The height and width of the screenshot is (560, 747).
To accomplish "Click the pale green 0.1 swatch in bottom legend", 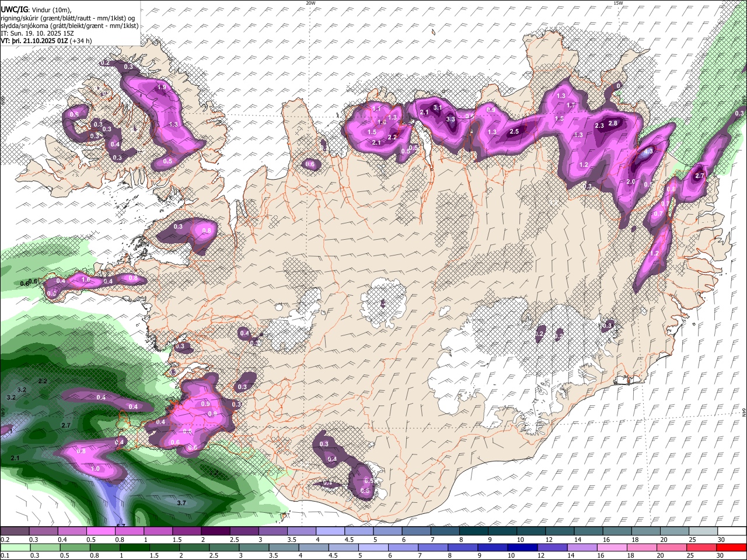I will (15, 548).
